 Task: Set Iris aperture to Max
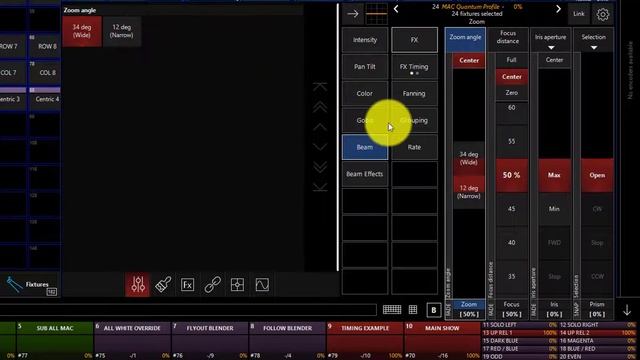[554, 175]
